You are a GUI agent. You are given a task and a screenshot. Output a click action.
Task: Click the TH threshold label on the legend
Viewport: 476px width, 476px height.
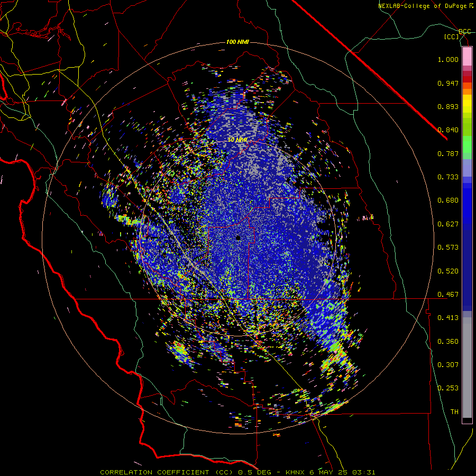[454, 412]
